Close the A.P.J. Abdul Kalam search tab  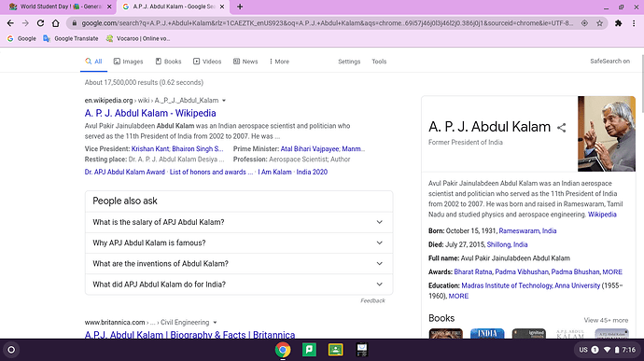click(x=222, y=7)
